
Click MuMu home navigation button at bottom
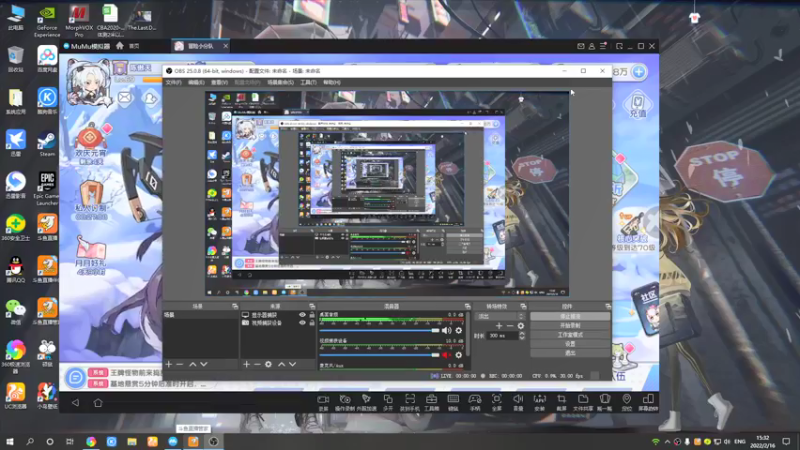pyautogui.click(x=98, y=403)
